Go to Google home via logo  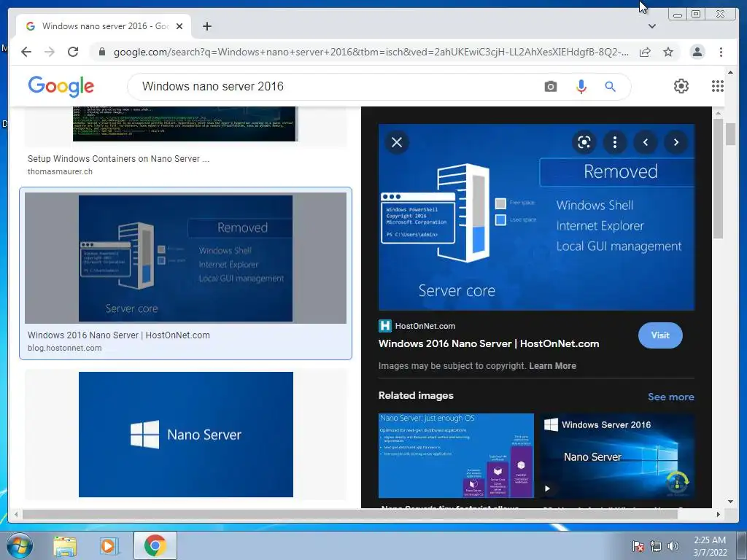pos(61,86)
